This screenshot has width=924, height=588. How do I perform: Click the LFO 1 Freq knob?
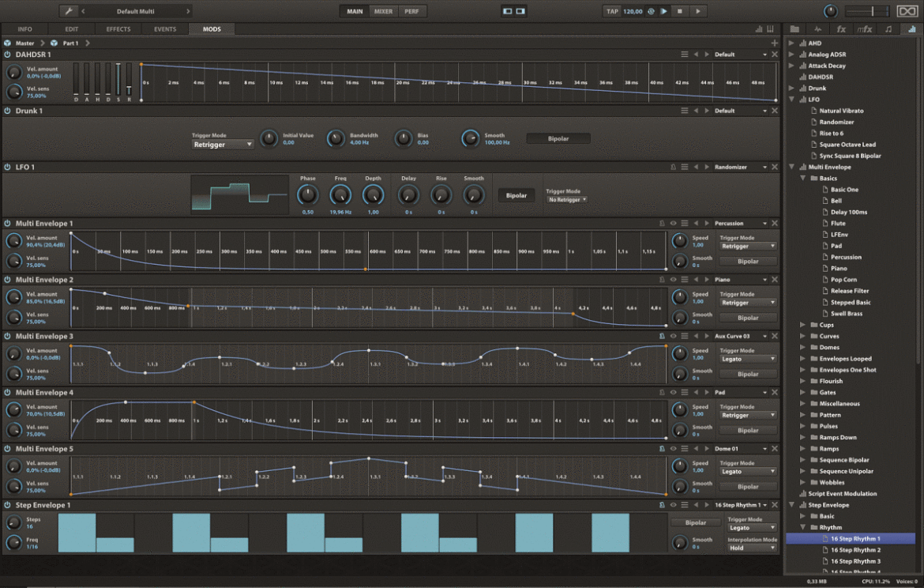pyautogui.click(x=340, y=194)
